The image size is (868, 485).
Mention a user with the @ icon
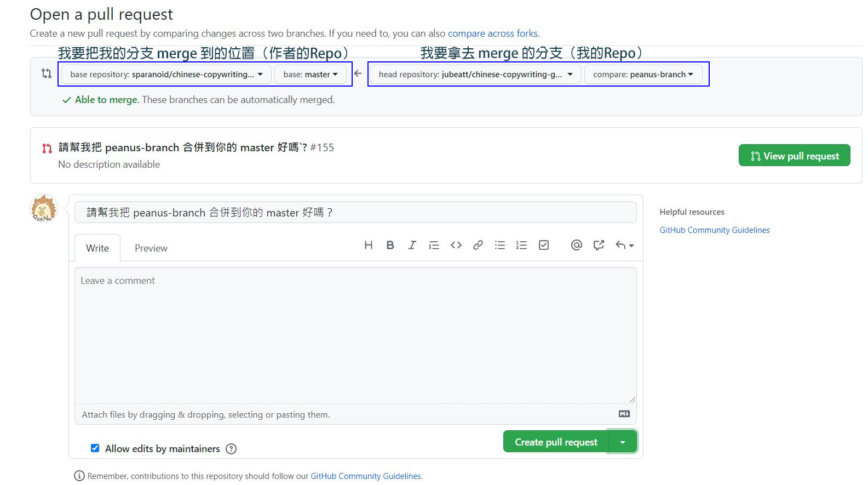coord(576,245)
